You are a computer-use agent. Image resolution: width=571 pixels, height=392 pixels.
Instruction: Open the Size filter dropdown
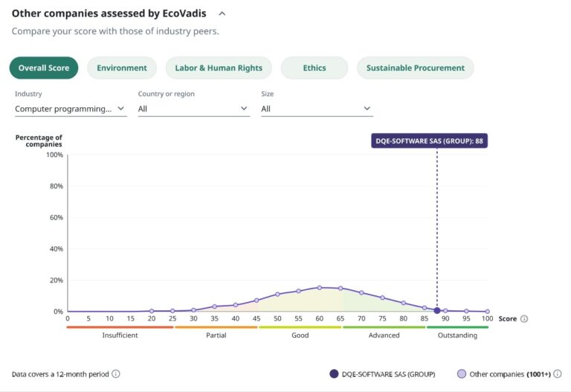click(x=316, y=109)
